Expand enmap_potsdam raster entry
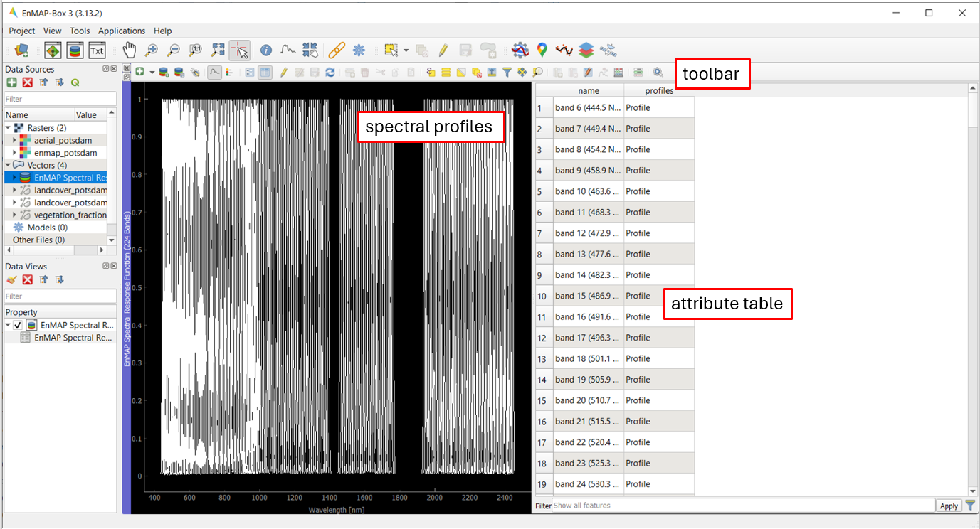The width and height of the screenshot is (980, 529). pyautogui.click(x=15, y=153)
